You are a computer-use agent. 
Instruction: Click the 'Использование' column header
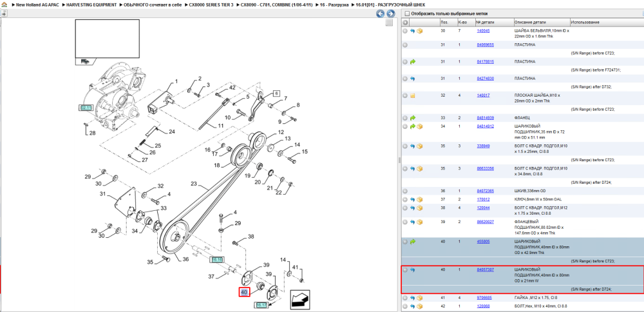pyautogui.click(x=607, y=22)
